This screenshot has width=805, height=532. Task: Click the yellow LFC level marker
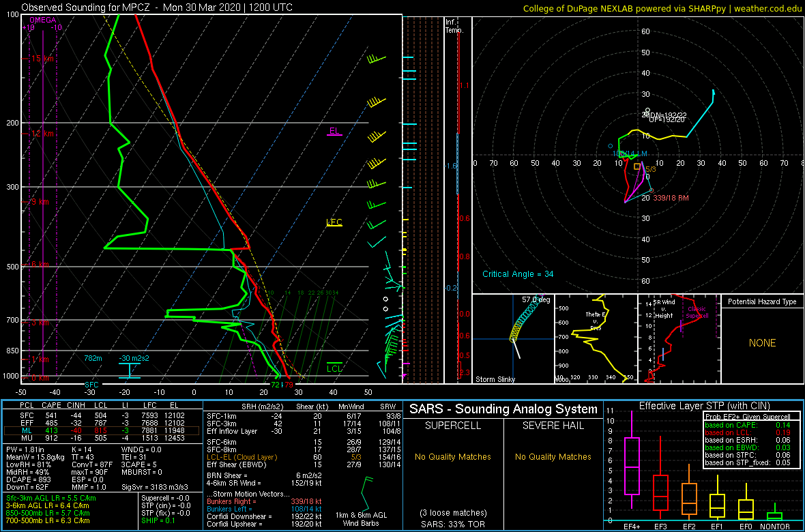coord(334,222)
